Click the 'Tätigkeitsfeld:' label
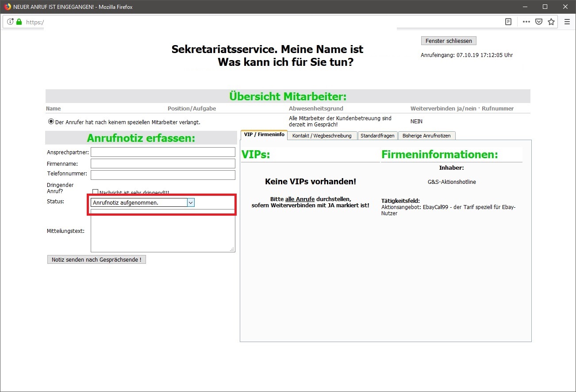Image resolution: width=576 pixels, height=392 pixels. coord(400,201)
